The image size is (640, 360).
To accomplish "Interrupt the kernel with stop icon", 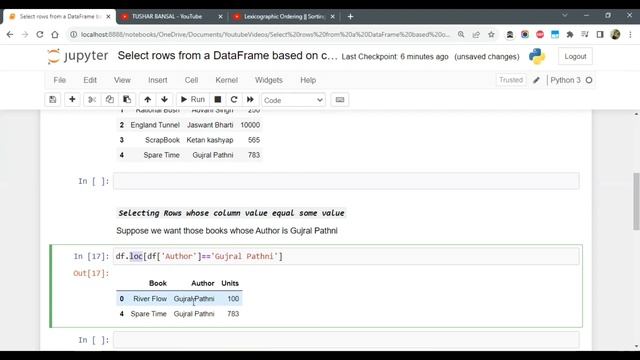I will [x=218, y=100].
